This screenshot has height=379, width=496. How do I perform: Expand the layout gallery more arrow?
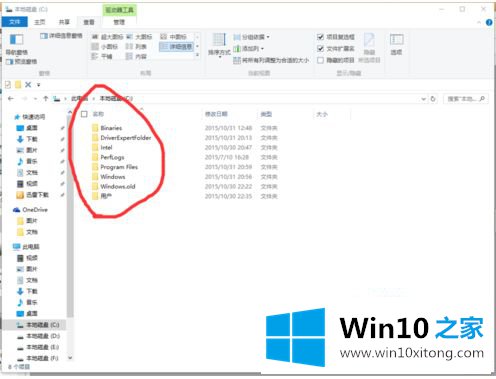[x=197, y=55]
